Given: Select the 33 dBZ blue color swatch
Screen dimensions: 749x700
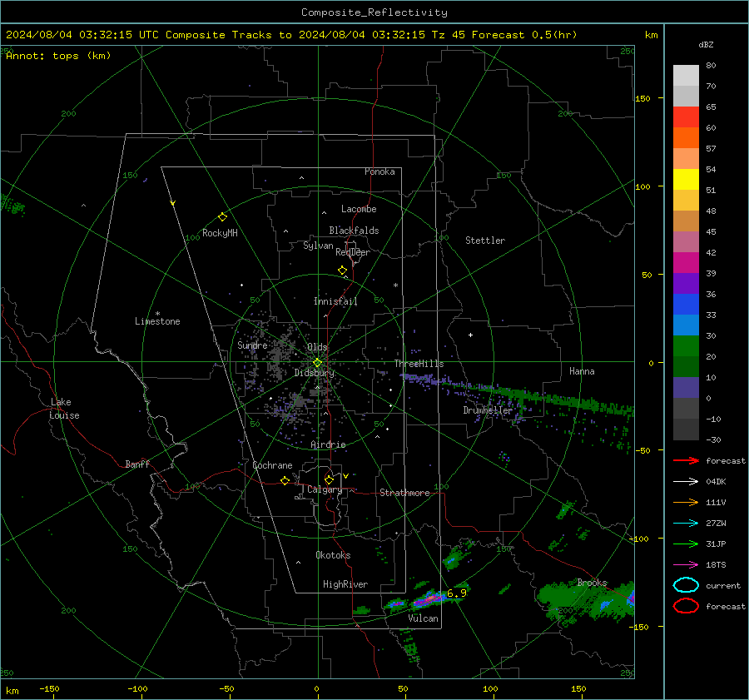Looking at the screenshot, I should click(686, 305).
